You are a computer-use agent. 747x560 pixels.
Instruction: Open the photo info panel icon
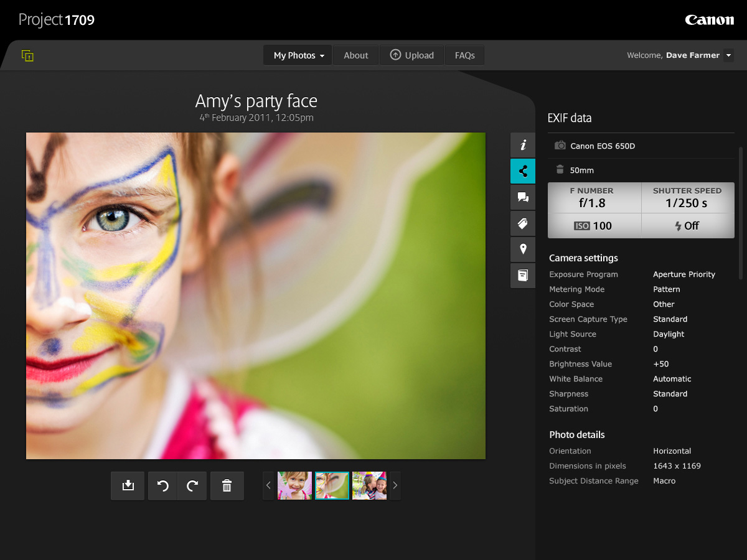523,145
